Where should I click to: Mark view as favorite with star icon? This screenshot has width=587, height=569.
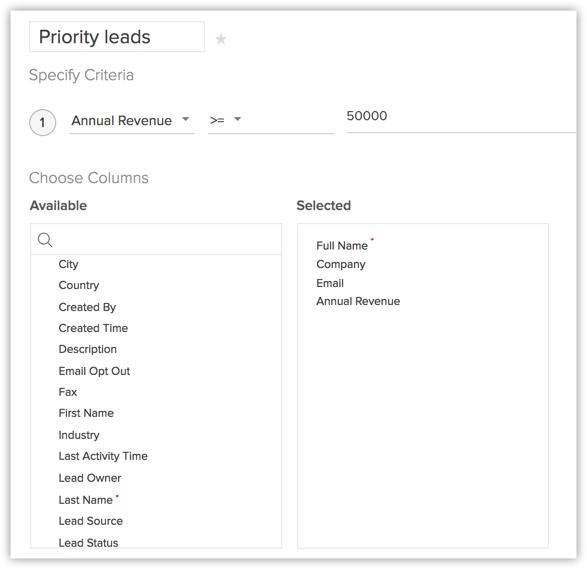point(221,39)
